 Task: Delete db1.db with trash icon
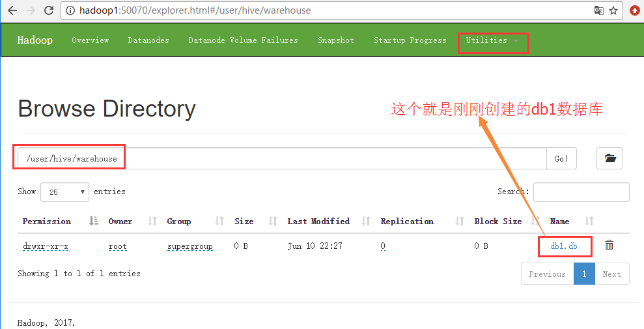609,245
